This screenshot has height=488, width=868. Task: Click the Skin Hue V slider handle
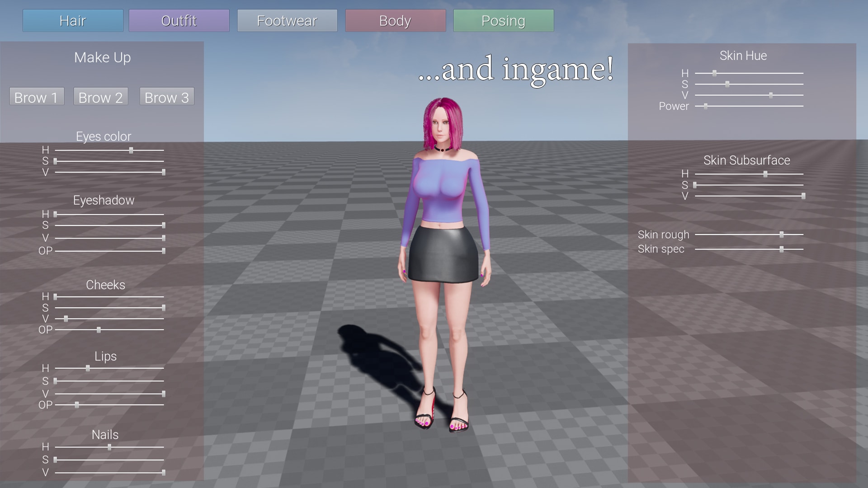pos(771,95)
